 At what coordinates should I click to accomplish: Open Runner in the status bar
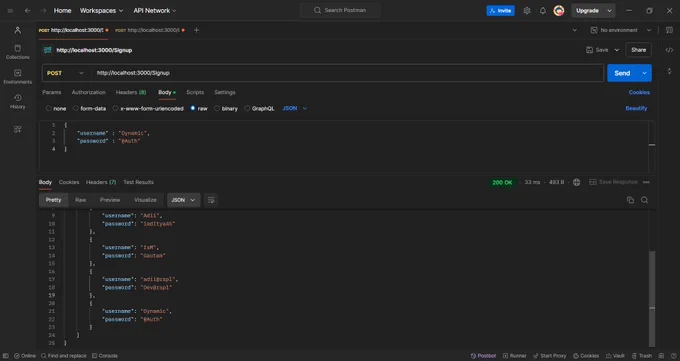point(514,356)
